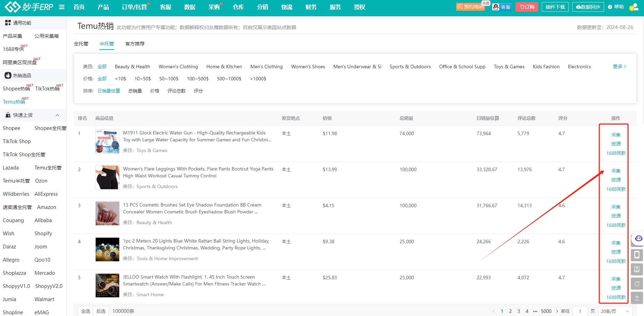
Task: Click the refresh floating icon
Action: pos(637,284)
